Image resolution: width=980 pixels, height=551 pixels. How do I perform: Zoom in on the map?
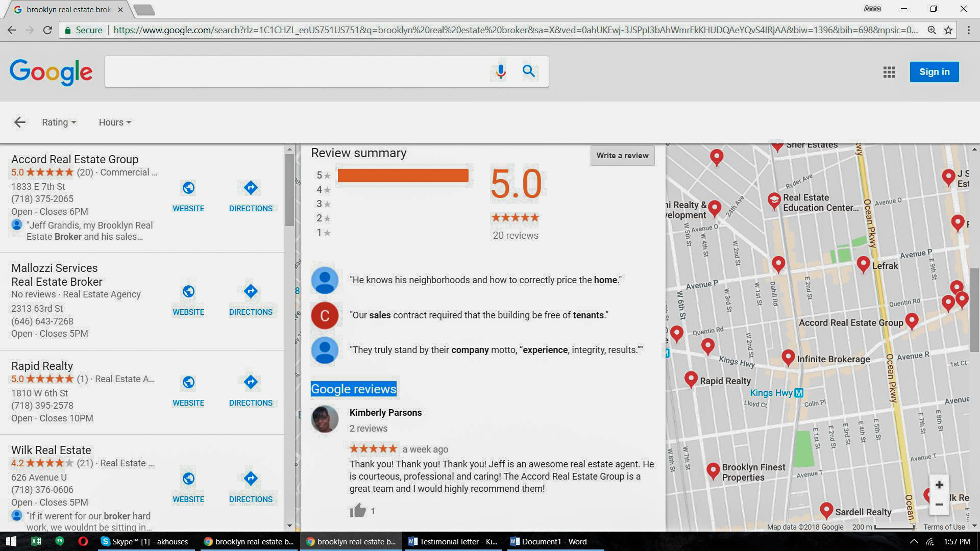(x=939, y=485)
